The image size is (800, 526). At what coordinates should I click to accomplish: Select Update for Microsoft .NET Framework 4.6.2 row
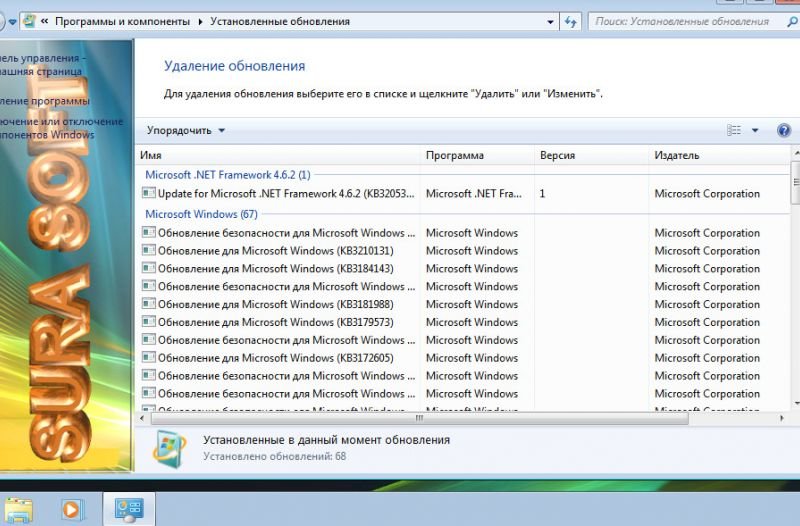tap(463, 193)
